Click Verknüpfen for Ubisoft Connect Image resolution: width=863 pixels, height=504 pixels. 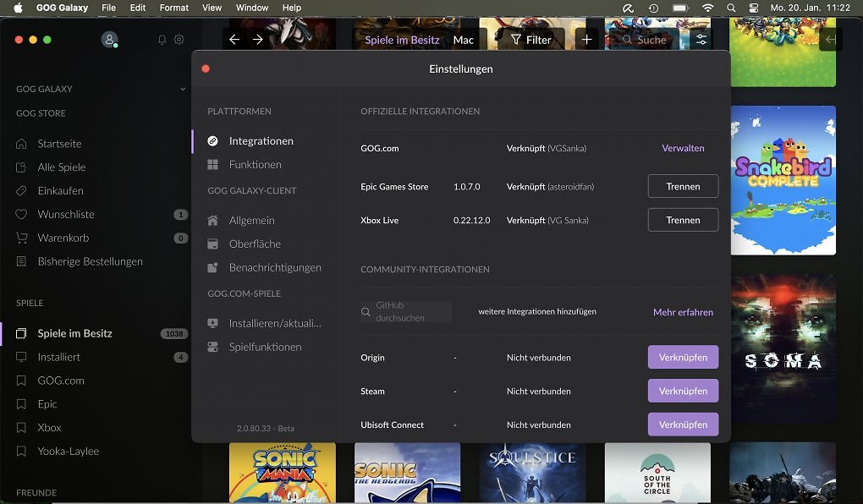pyautogui.click(x=683, y=425)
